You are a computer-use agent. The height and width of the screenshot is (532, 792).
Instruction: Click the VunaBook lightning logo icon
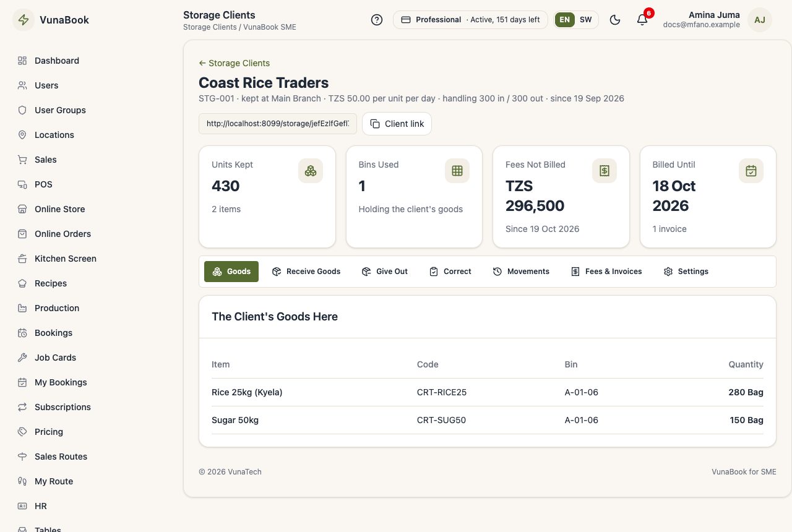[24, 20]
